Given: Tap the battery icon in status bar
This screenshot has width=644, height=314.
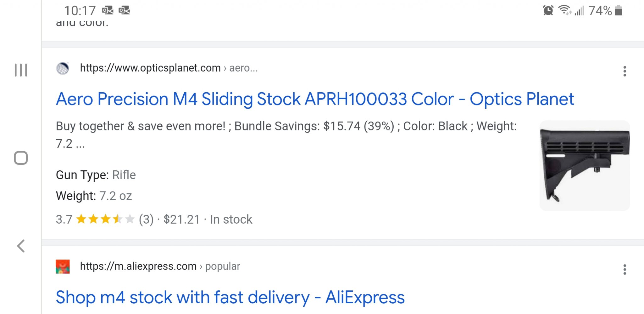Looking at the screenshot, I should (619, 10).
